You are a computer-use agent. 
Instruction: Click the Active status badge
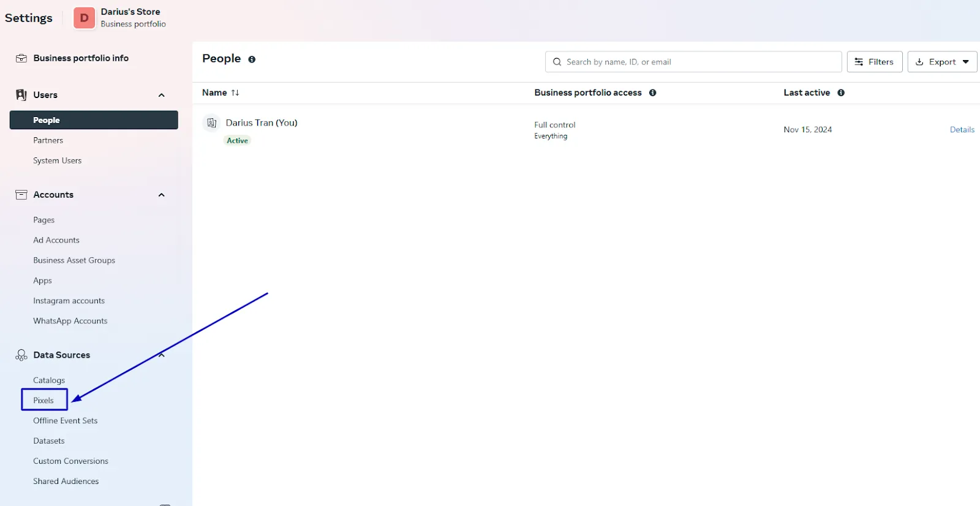point(238,140)
